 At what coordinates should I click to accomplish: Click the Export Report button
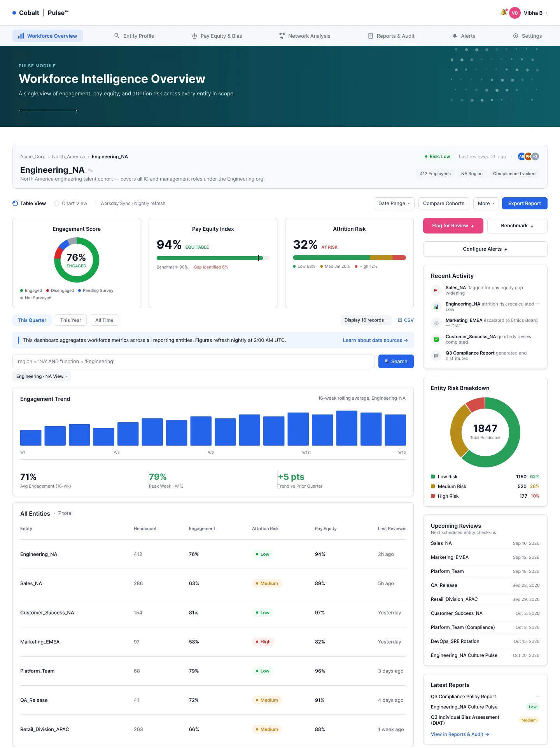point(525,204)
